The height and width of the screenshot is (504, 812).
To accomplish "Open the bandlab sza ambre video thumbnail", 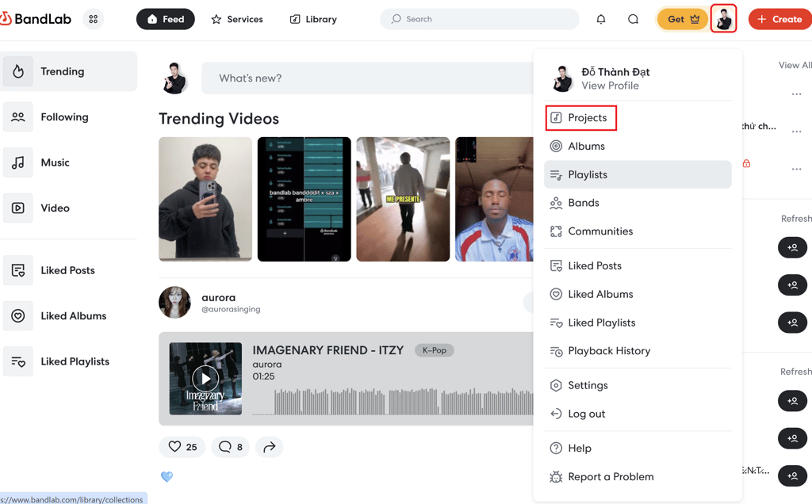I will click(304, 199).
